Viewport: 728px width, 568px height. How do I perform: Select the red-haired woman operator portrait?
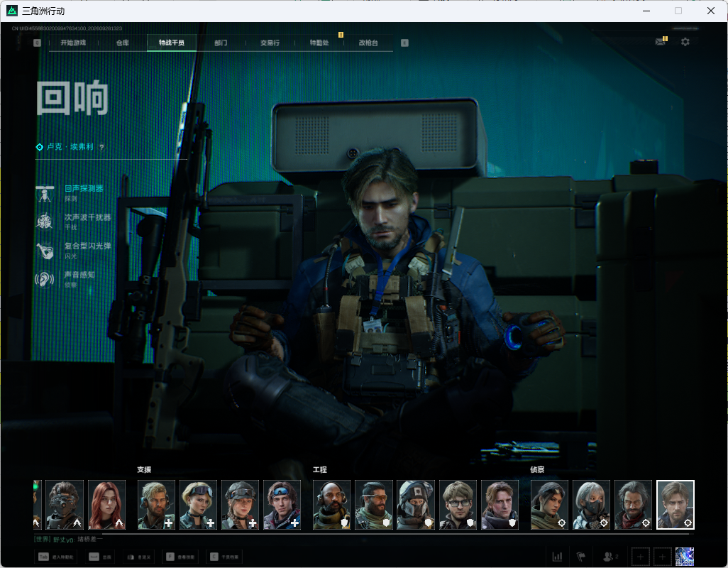click(106, 505)
